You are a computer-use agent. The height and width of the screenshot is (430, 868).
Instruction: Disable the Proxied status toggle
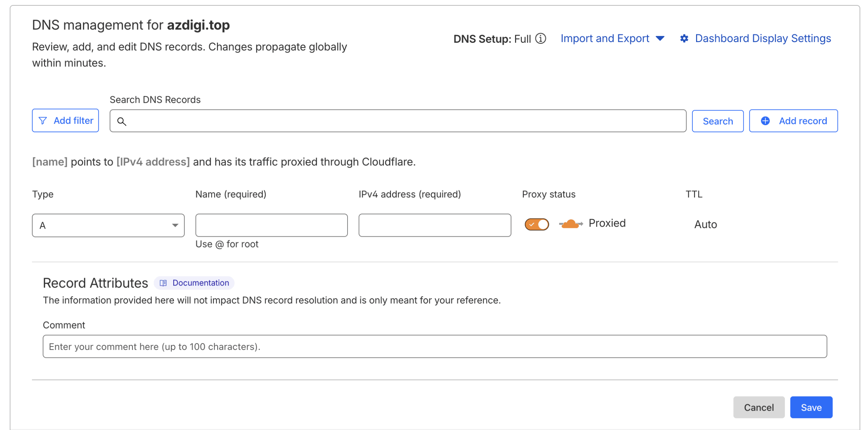tap(536, 224)
